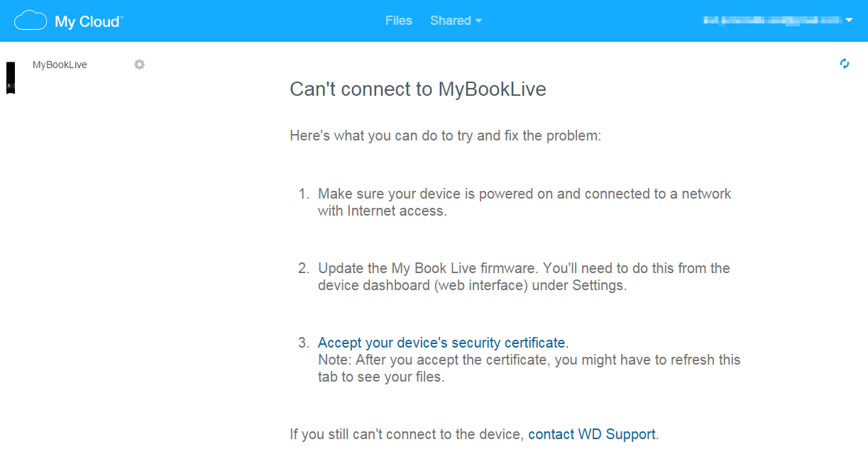Follow the contact WD Support link
This screenshot has width=868, height=476.
pyautogui.click(x=592, y=434)
